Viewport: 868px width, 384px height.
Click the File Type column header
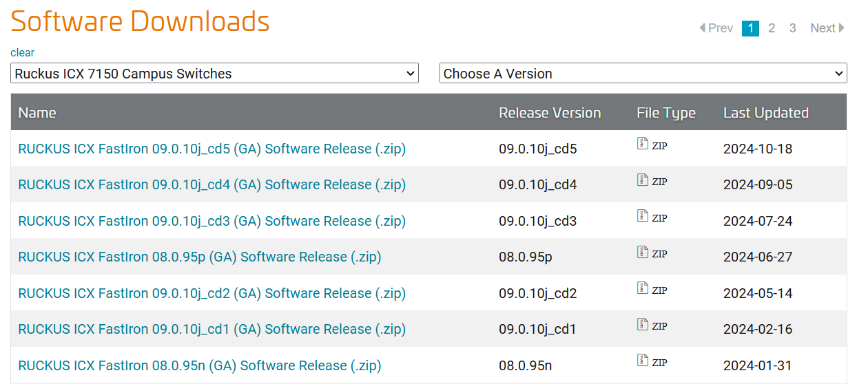[x=666, y=113]
